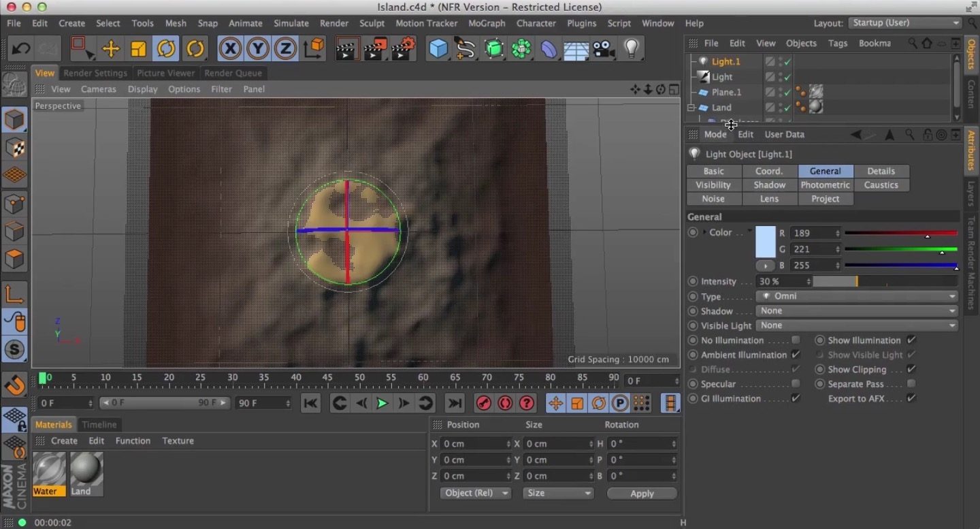Viewport: 980px width, 529px height.
Task: Uncheck Export to AFX
Action: click(911, 398)
